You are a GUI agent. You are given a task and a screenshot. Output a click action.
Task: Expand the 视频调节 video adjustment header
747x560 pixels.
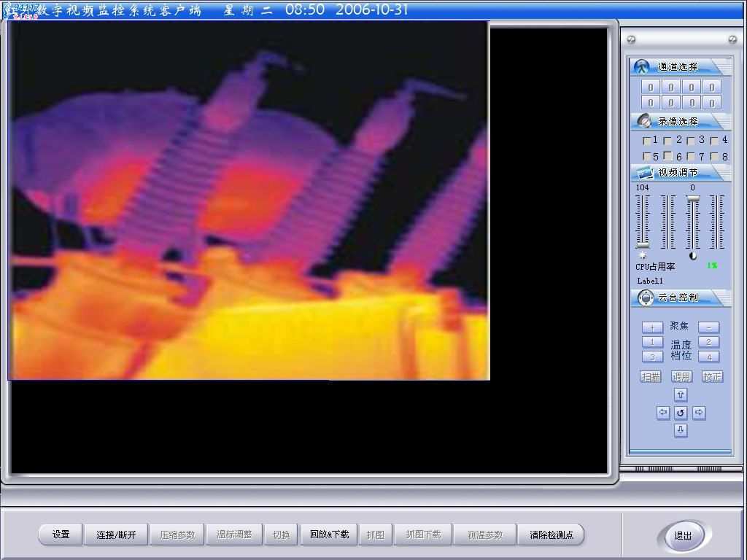coord(678,173)
